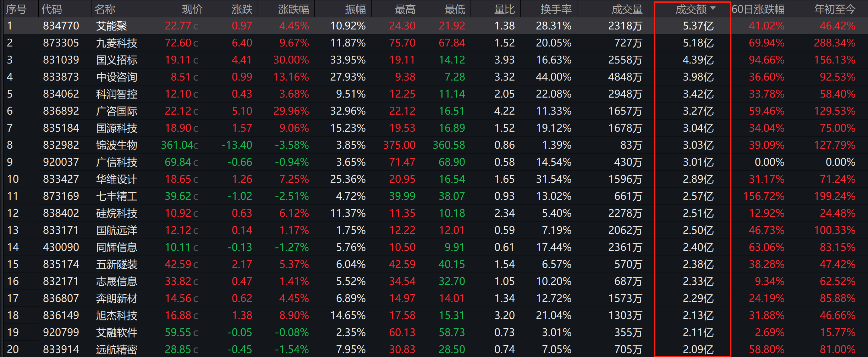Click the 30.00% change for 国义招标
The height and width of the screenshot is (357, 868).
[291, 60]
